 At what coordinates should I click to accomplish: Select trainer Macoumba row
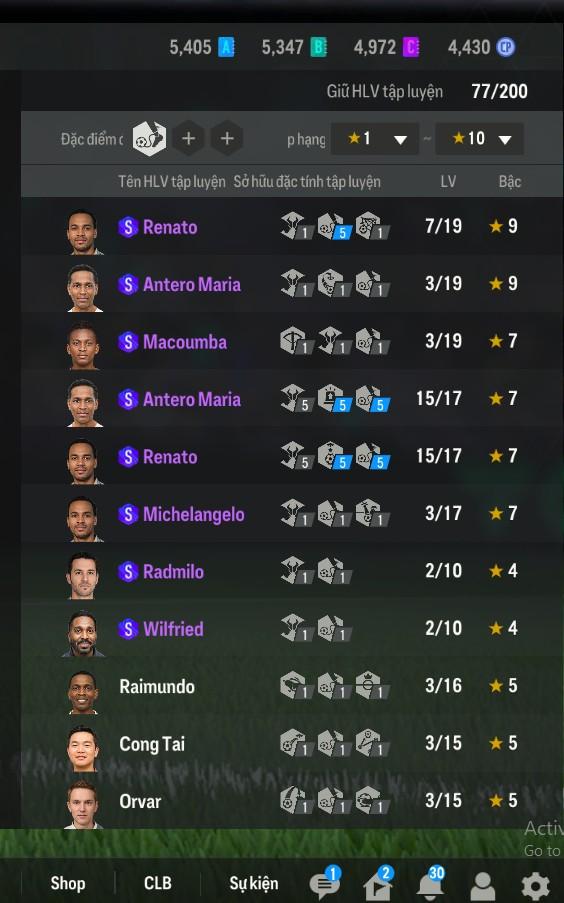click(x=292, y=342)
